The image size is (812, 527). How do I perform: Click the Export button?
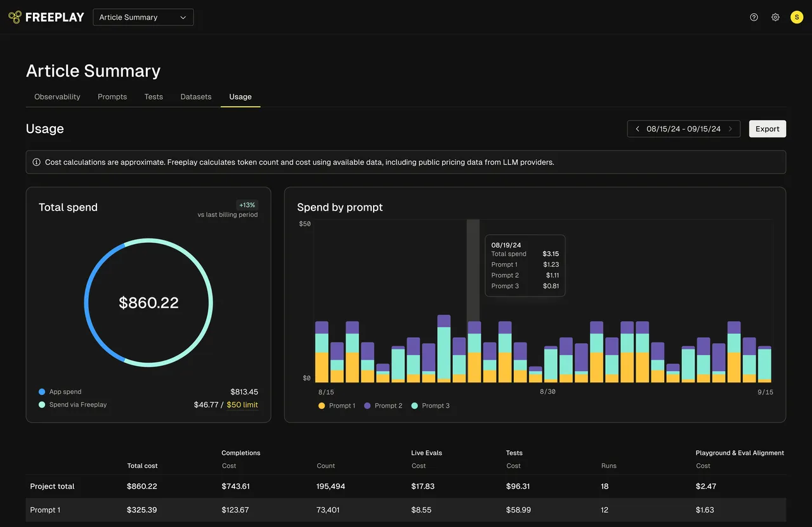coord(767,129)
